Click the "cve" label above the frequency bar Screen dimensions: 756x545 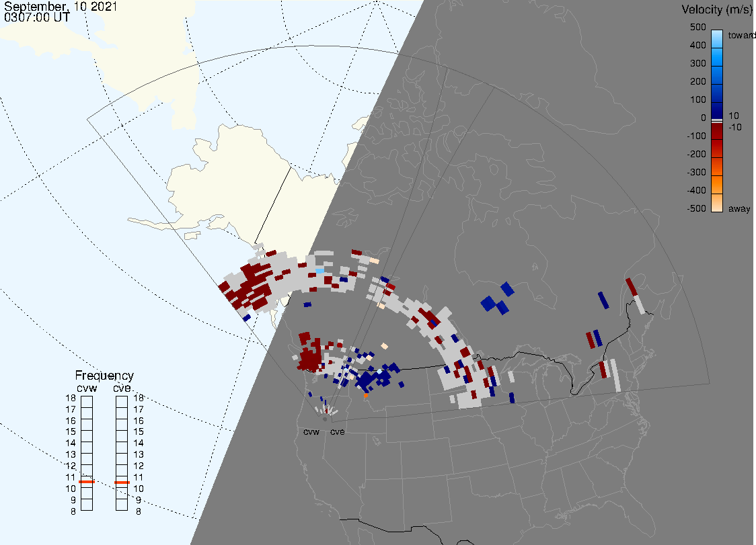click(122, 388)
